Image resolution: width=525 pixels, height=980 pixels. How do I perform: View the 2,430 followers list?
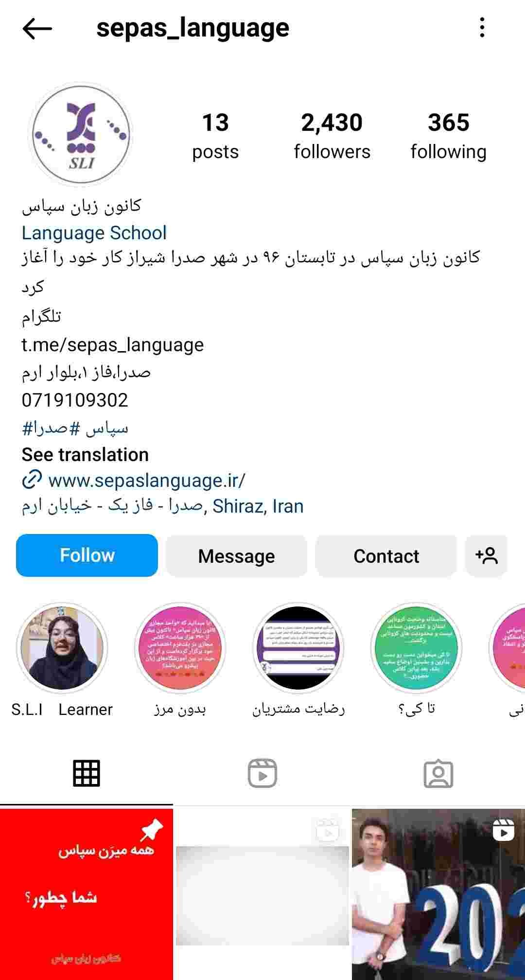tap(332, 136)
